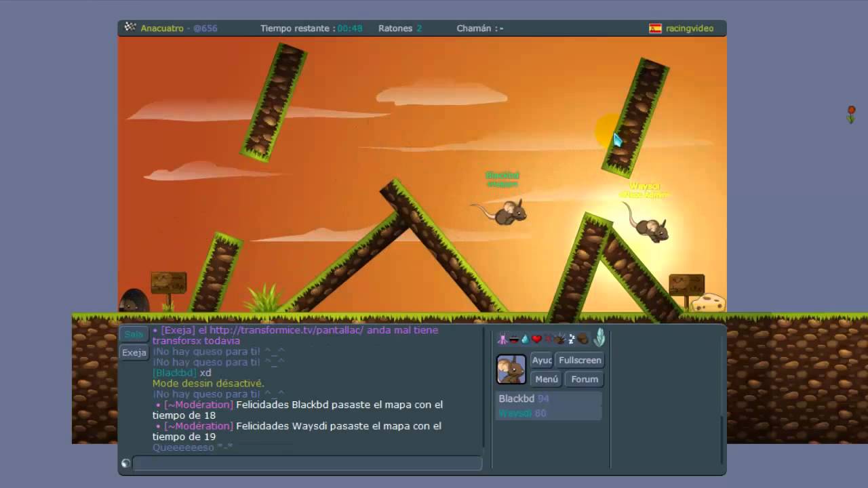Click the Tiempo restante timer

pos(311,28)
